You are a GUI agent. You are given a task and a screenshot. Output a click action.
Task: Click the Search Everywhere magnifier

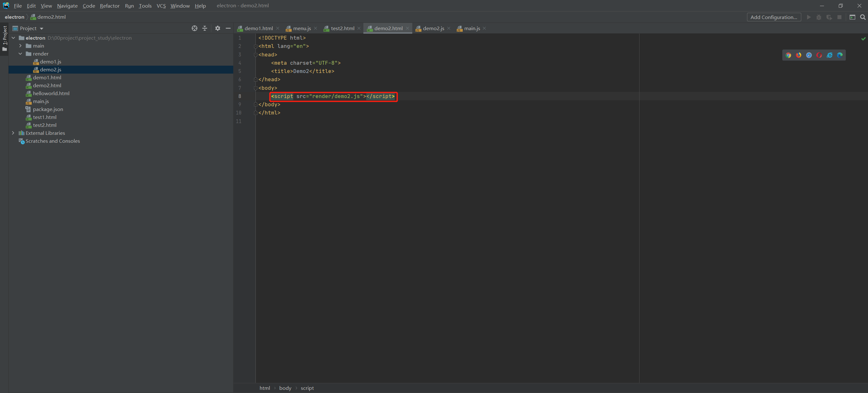coord(863,17)
